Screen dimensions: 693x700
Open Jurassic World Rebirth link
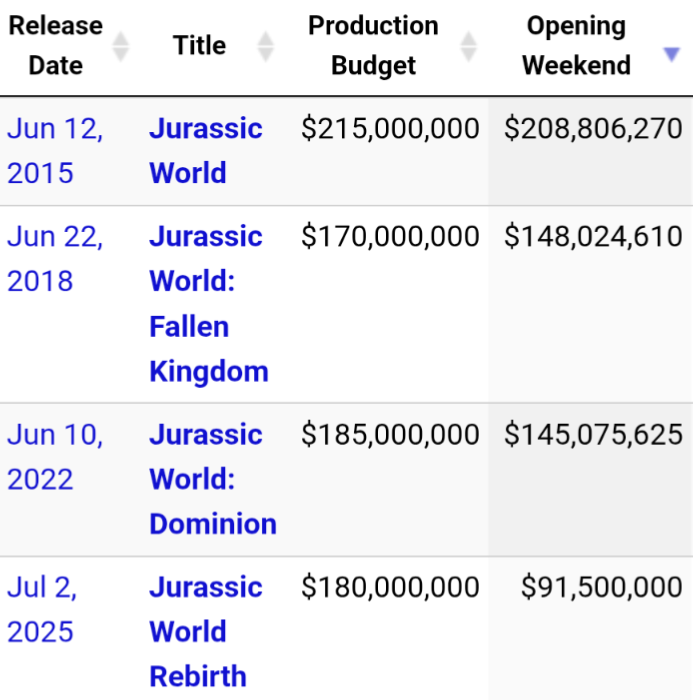tap(206, 632)
